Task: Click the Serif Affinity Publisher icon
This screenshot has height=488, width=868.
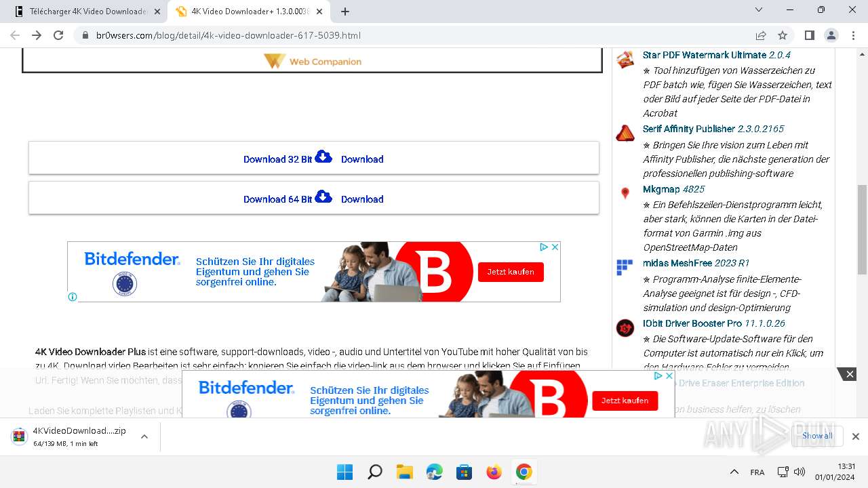Action: [x=625, y=134]
